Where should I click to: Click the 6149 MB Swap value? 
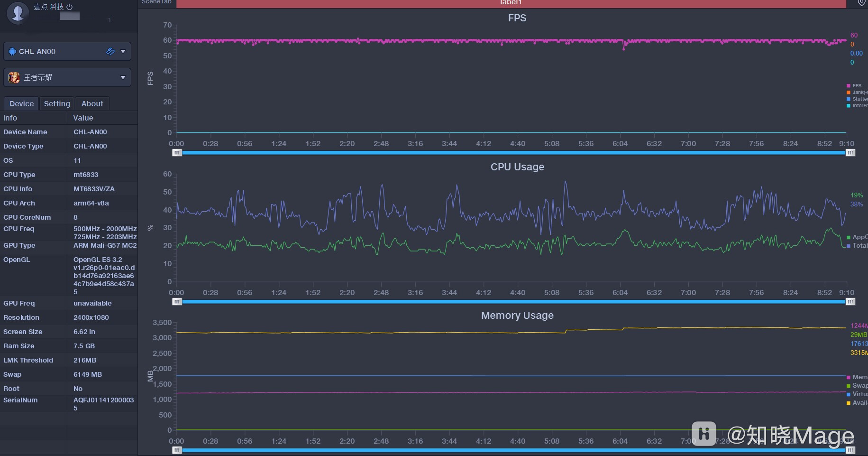point(88,374)
